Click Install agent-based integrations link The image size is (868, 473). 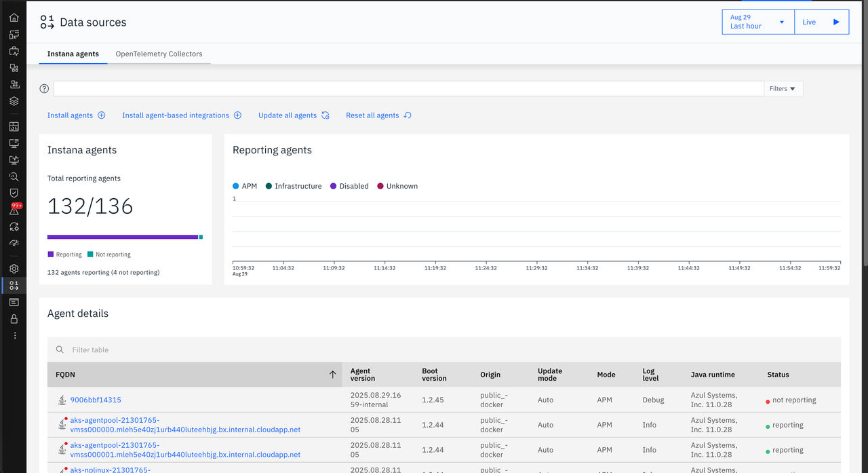click(176, 115)
